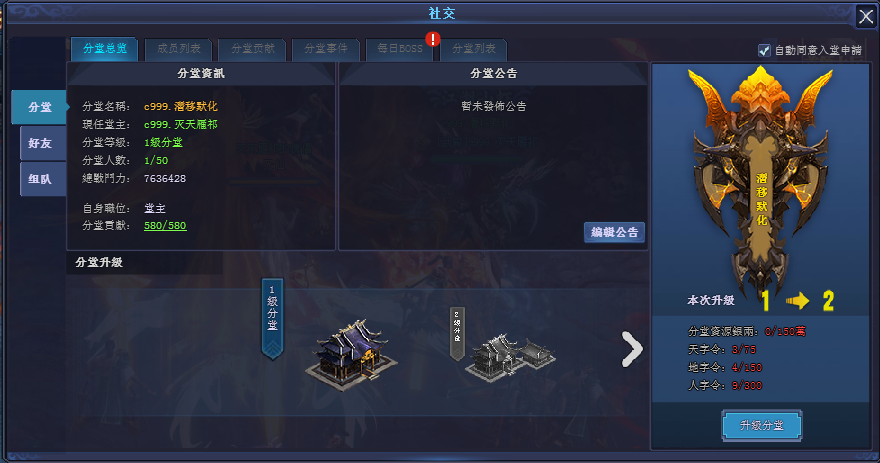Open the 分堂事件 tab
880x463 pixels.
[x=326, y=49]
